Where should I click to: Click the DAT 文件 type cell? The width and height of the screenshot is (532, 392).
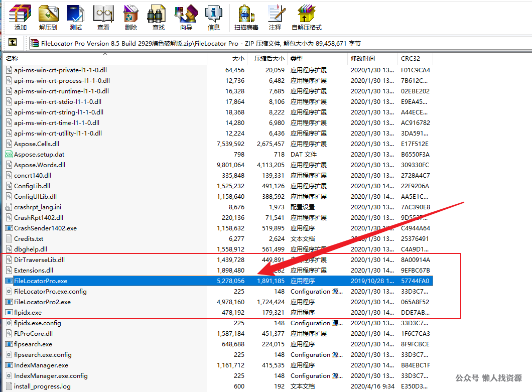tap(304, 154)
